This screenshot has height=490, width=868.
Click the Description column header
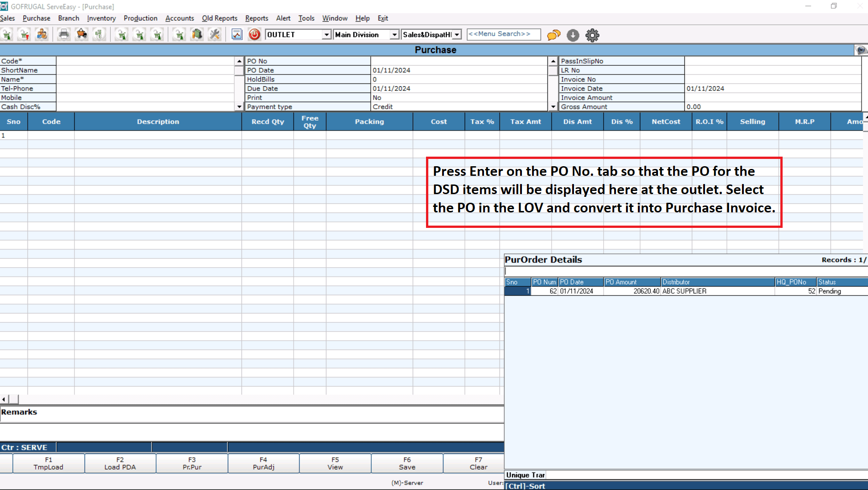coord(158,121)
